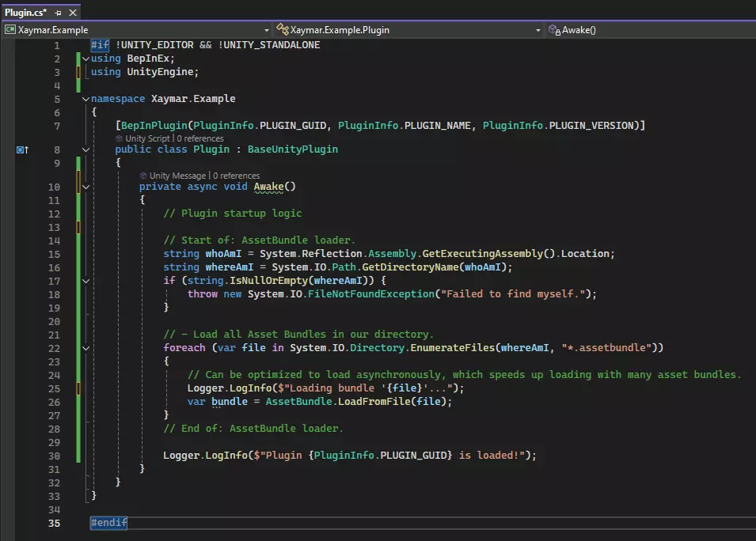The image size is (756, 541).
Task: Click the C# project icon in navigation bar
Action: (x=10, y=30)
